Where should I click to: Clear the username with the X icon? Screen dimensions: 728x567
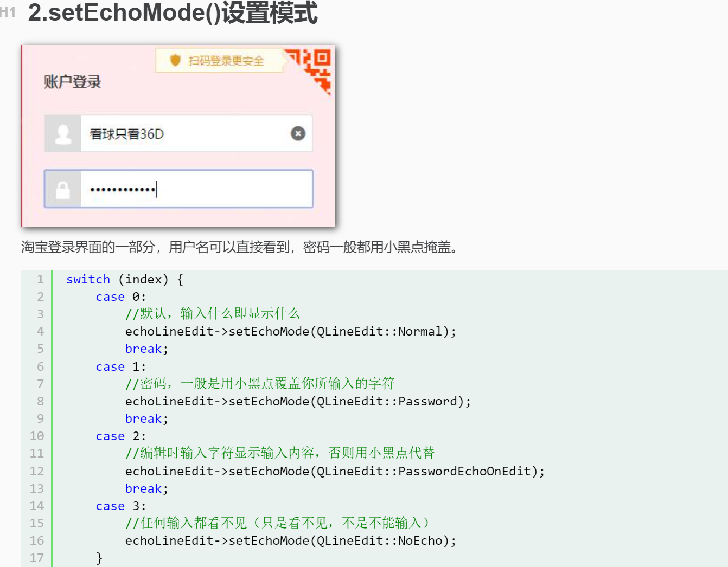tap(298, 133)
